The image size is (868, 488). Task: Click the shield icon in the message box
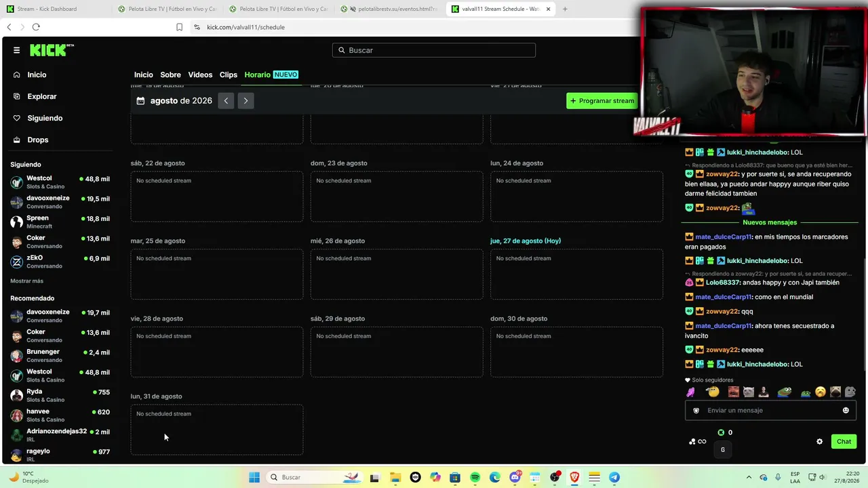pyautogui.click(x=696, y=410)
